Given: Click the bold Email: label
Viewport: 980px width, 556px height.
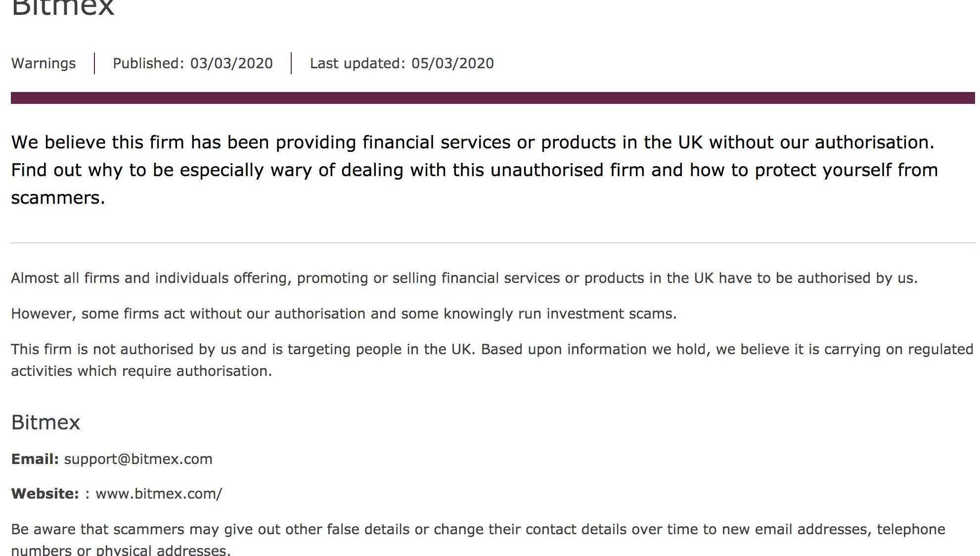Looking at the screenshot, I should pos(35,459).
